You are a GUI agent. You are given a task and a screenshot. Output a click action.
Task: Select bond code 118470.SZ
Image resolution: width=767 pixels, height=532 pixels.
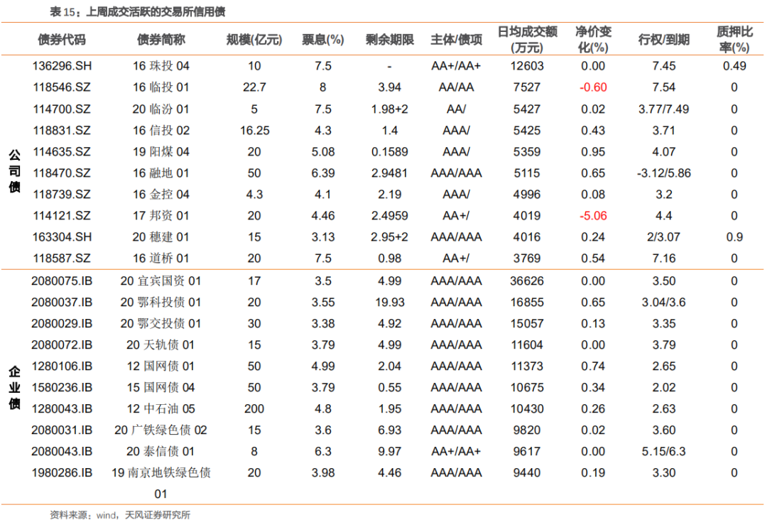(x=62, y=173)
